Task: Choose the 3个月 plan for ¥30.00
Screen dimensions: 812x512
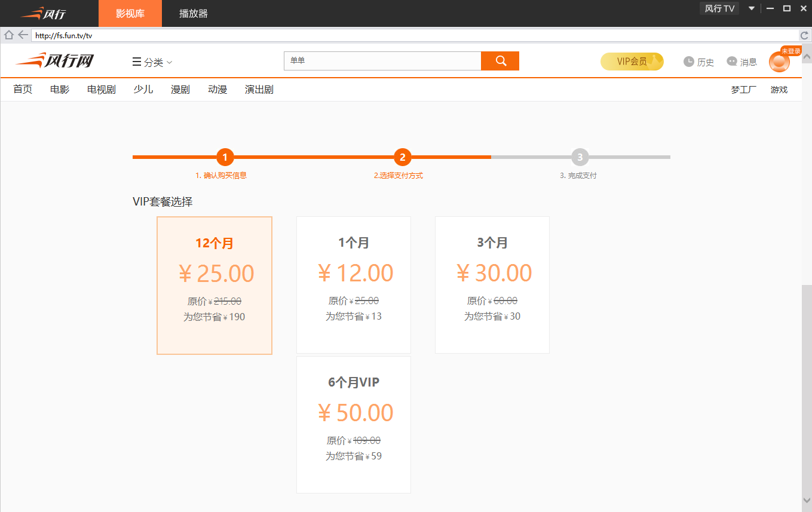Action: (x=492, y=284)
